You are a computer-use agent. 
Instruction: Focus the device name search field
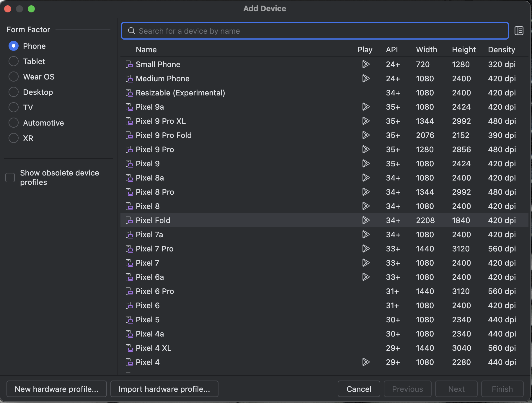click(x=319, y=31)
